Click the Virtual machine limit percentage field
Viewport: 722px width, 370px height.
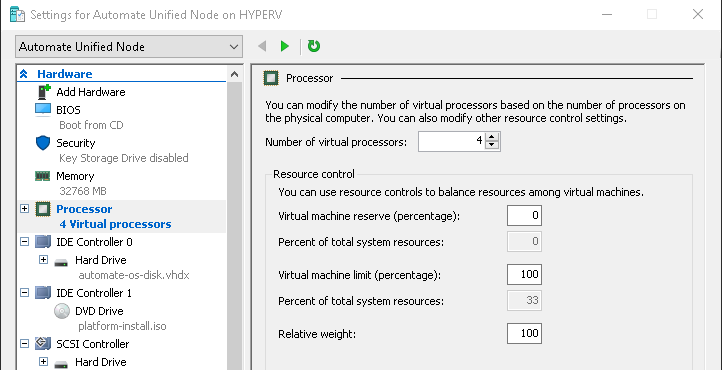pos(524,275)
